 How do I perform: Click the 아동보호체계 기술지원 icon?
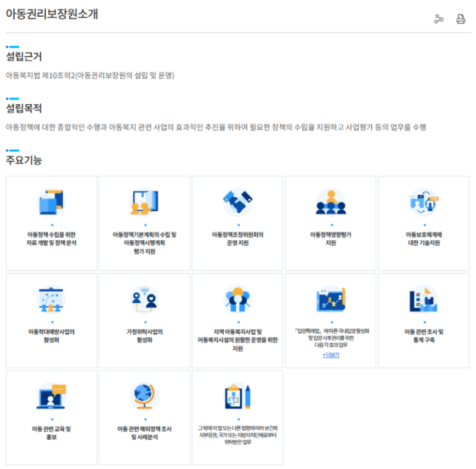(424, 202)
